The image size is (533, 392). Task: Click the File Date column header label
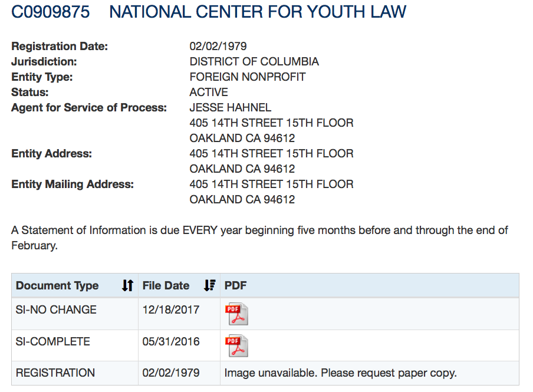pos(166,286)
